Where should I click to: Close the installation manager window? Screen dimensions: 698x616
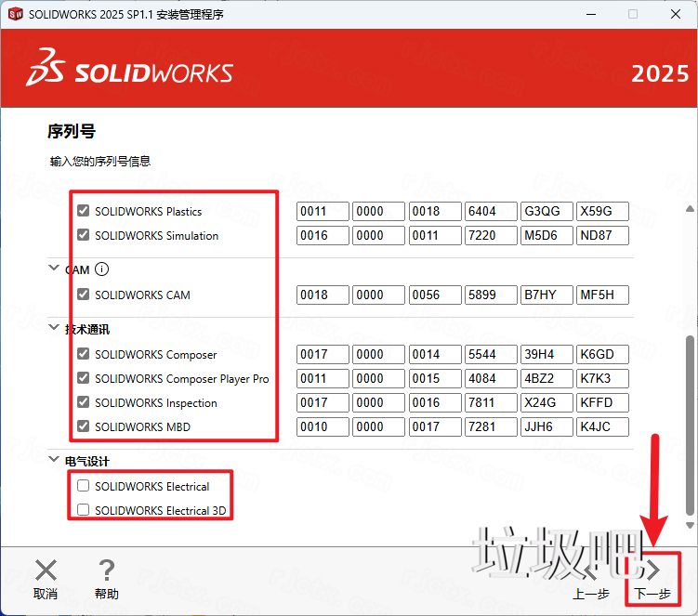pos(676,14)
